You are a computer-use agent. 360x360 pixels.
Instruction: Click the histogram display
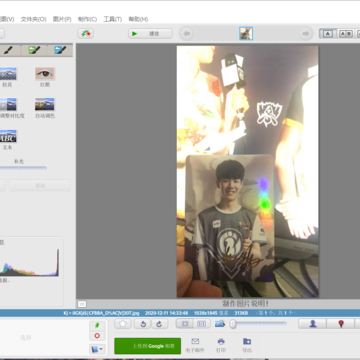(x=29, y=263)
